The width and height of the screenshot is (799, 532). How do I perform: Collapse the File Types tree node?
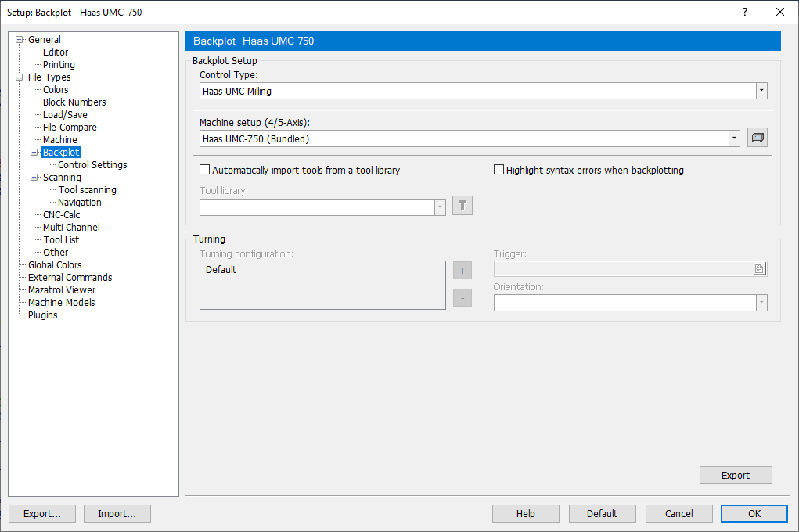coord(20,77)
